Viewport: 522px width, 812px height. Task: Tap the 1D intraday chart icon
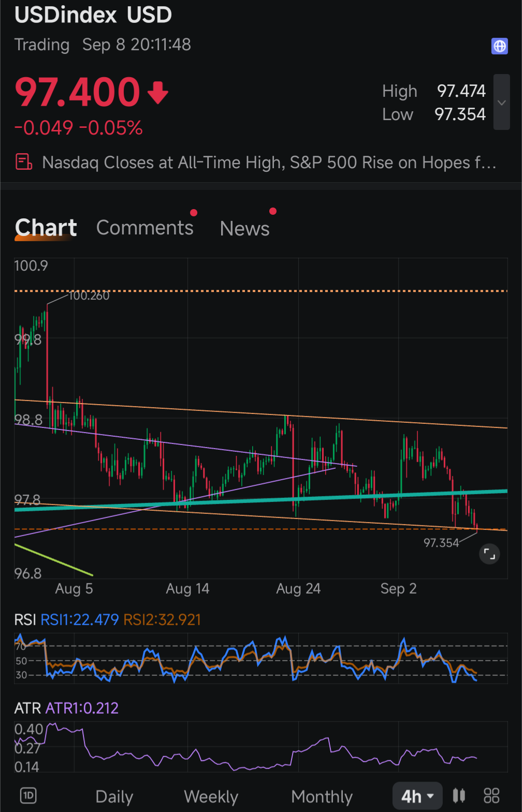pos(28,795)
